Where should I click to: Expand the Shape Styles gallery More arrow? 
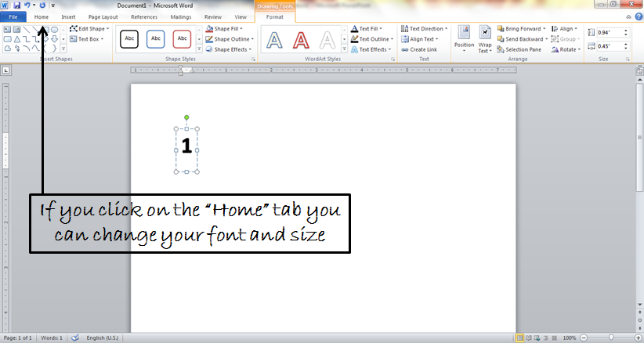coord(199,49)
